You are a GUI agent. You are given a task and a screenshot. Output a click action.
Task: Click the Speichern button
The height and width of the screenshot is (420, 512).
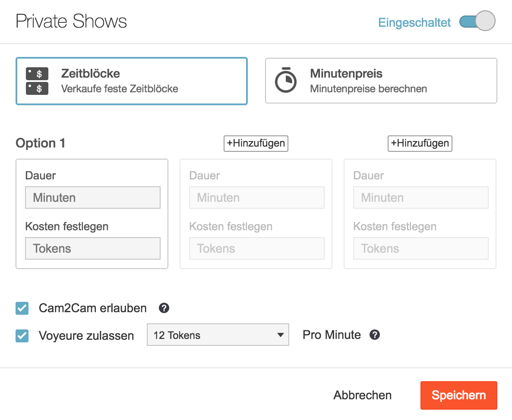[458, 395]
